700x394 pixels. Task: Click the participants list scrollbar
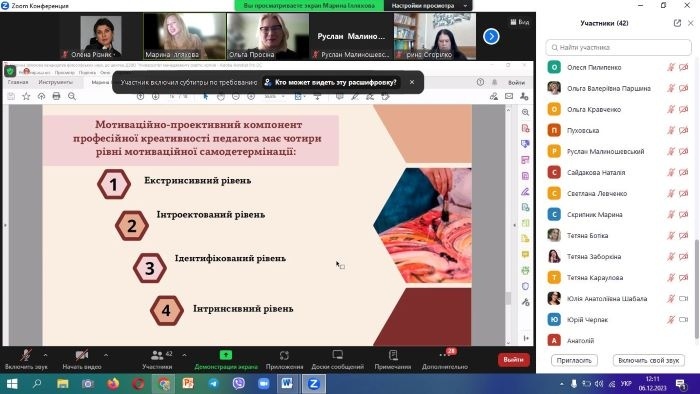pyautogui.click(x=696, y=288)
